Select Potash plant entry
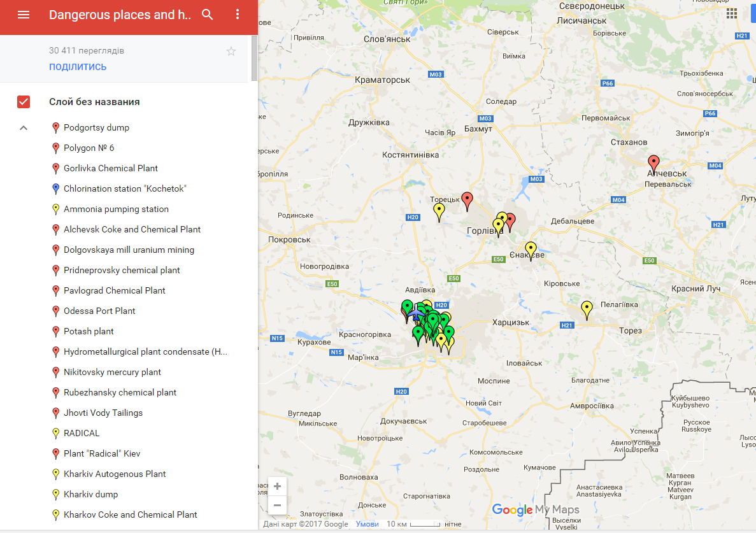 [89, 332]
